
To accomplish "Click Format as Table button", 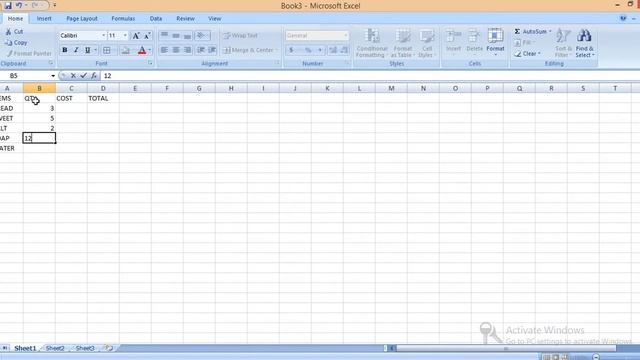I will 402,43.
